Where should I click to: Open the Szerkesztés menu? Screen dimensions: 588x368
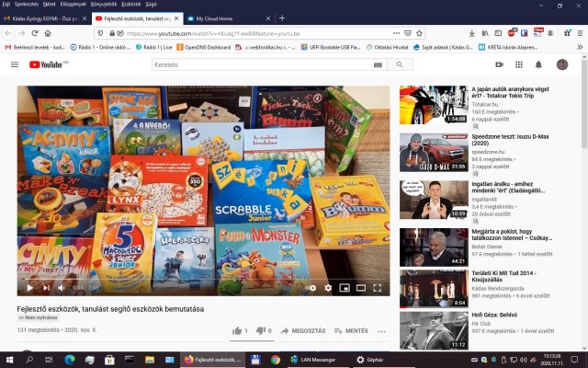pyautogui.click(x=27, y=4)
